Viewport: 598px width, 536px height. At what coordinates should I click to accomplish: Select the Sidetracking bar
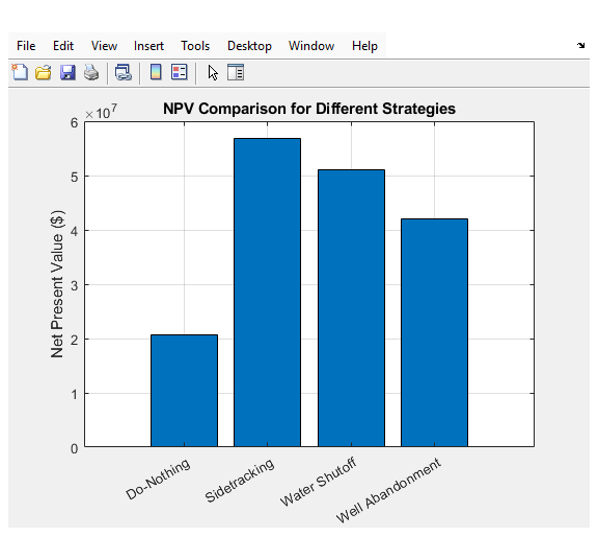point(267,292)
